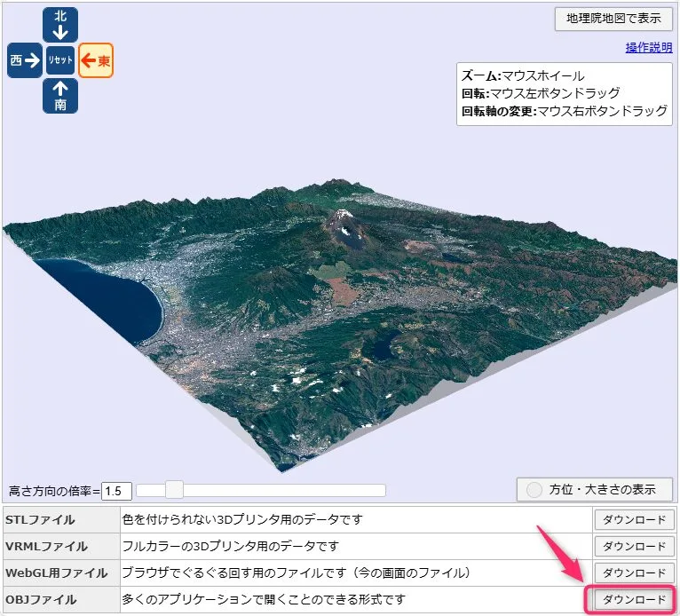This screenshot has width=680, height=616.
Task: Select the VRMLファイル row label
Action: click(x=46, y=547)
